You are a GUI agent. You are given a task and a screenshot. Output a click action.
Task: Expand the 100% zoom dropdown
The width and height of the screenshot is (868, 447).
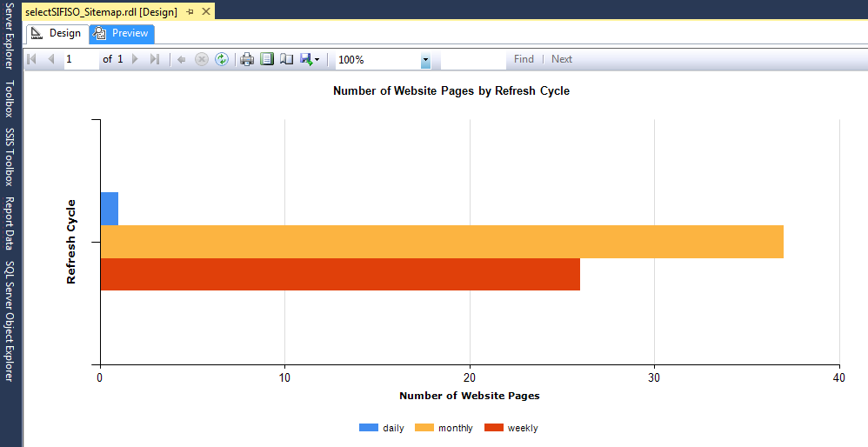[425, 60]
